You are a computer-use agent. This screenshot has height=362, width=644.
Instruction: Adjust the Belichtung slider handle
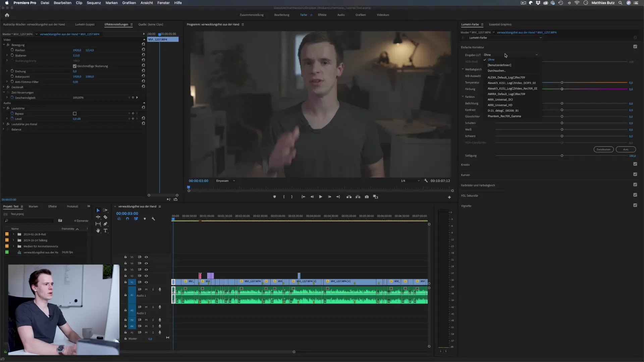(x=562, y=103)
